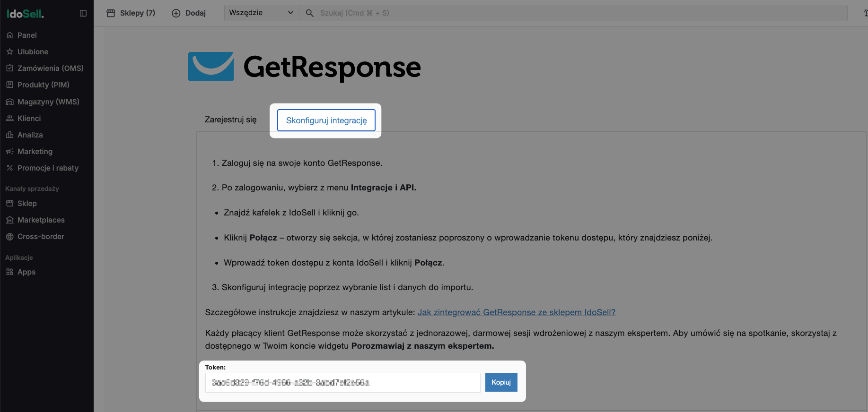The height and width of the screenshot is (412, 868).
Task: Click the Sklep storefront icon in sidebar
Action: click(9, 203)
